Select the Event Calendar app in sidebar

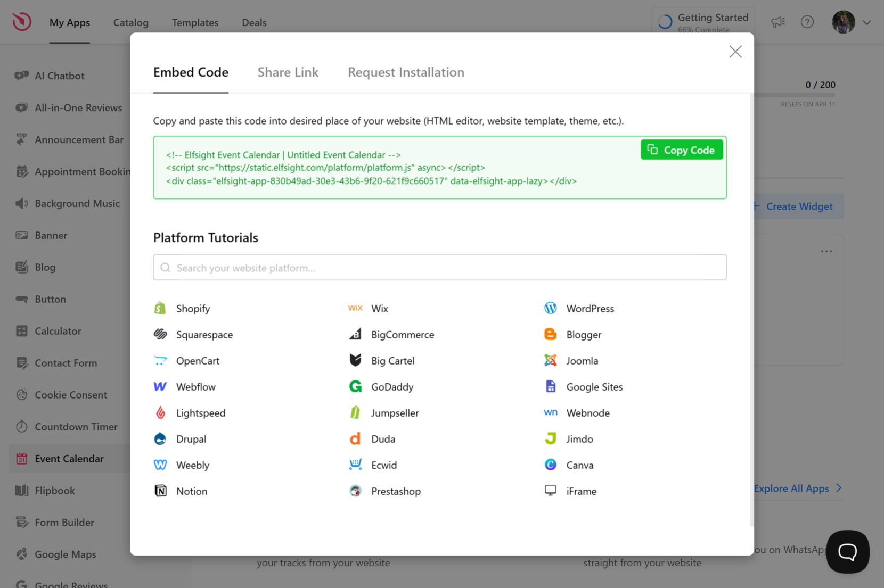point(69,458)
